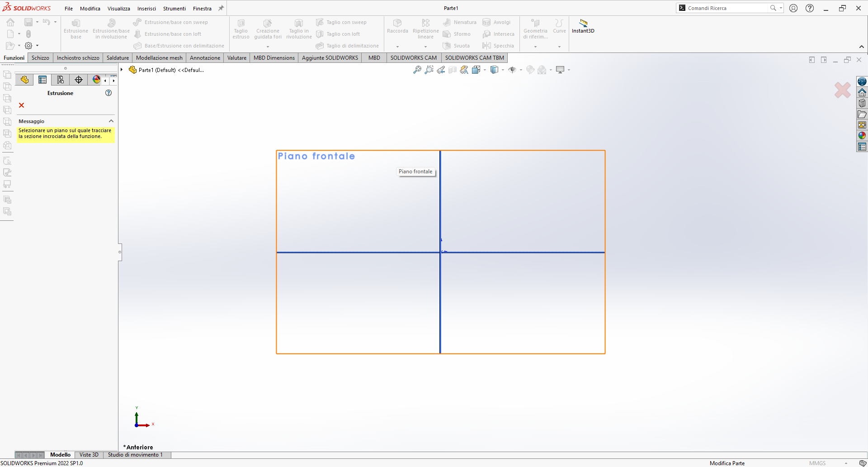This screenshot has height=467, width=868.
Task: Toggle the Instant3D button
Action: point(583,26)
